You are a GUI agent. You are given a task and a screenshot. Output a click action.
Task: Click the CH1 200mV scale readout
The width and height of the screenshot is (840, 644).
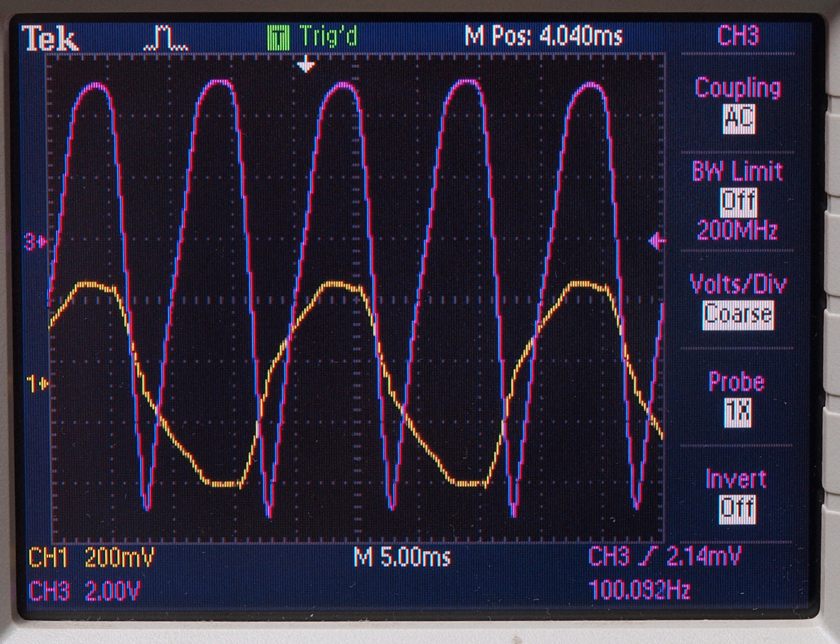coord(91,558)
